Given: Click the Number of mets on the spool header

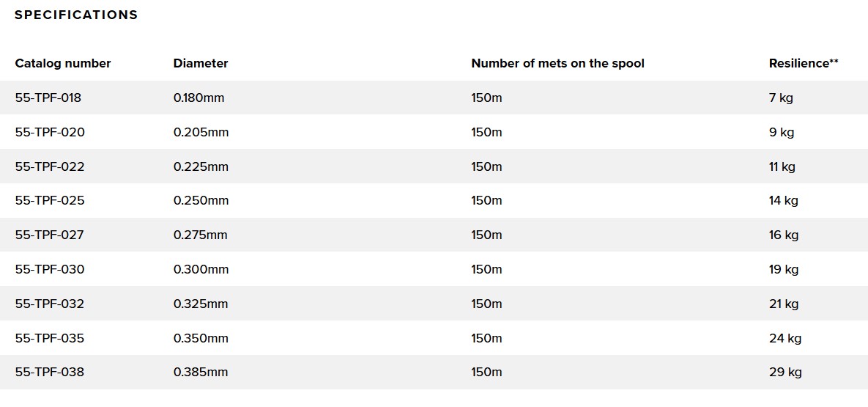Looking at the screenshot, I should [x=557, y=63].
